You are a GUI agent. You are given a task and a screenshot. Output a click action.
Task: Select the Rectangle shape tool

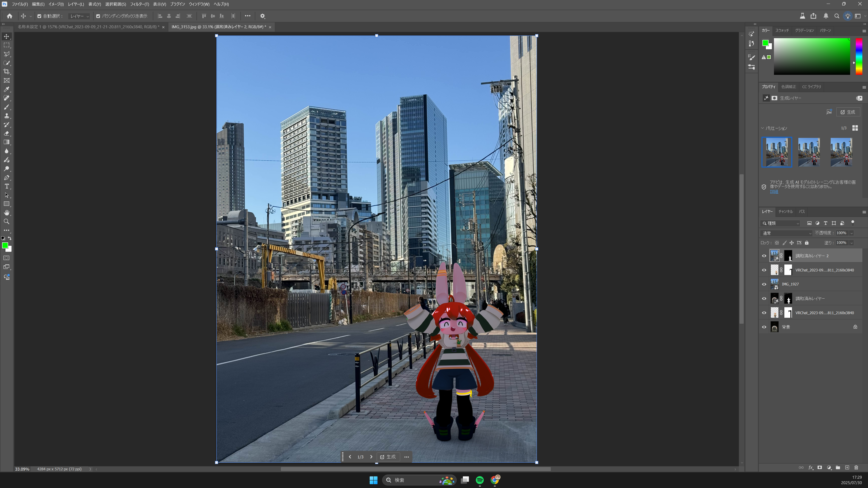[x=6, y=204]
